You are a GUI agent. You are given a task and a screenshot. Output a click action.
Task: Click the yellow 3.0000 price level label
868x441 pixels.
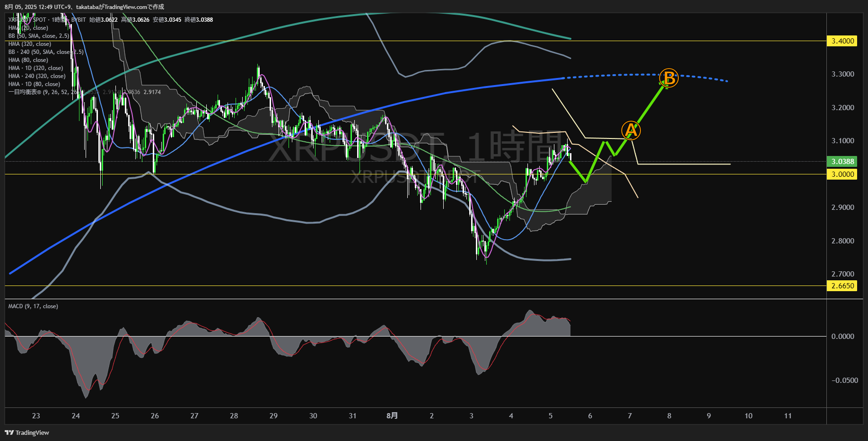tap(842, 174)
